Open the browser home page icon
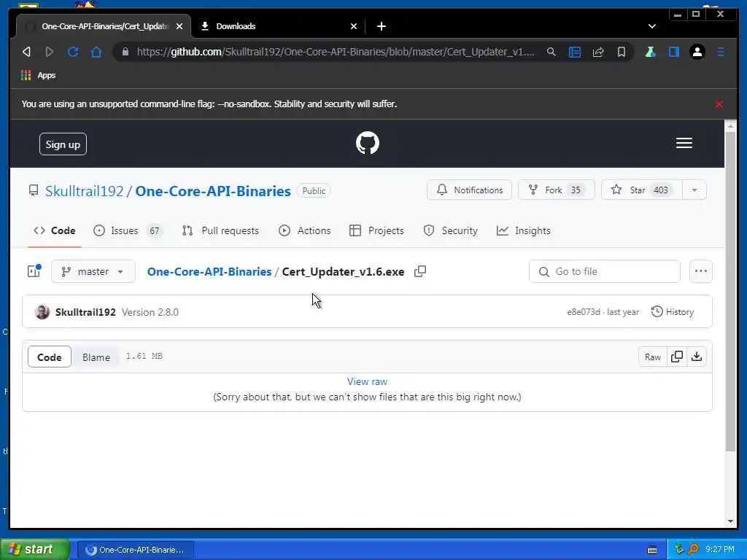 click(x=96, y=52)
